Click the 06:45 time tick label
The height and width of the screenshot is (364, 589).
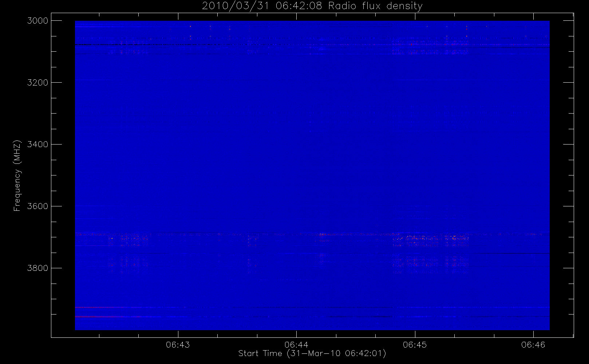tap(415, 345)
